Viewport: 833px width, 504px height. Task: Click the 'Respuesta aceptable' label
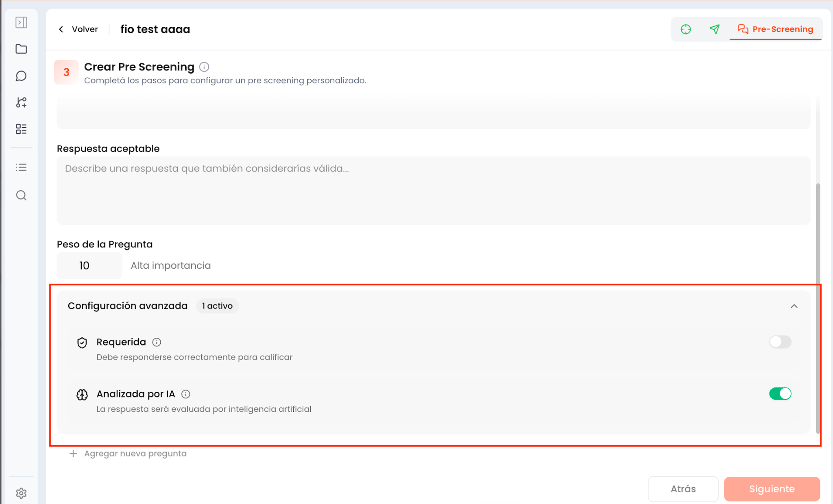point(108,149)
